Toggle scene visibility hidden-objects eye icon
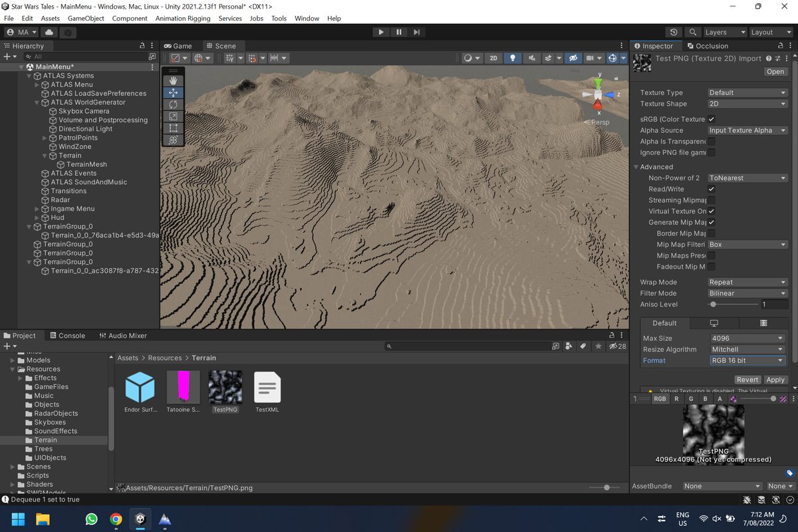This screenshot has height=532, width=798. (x=573, y=59)
